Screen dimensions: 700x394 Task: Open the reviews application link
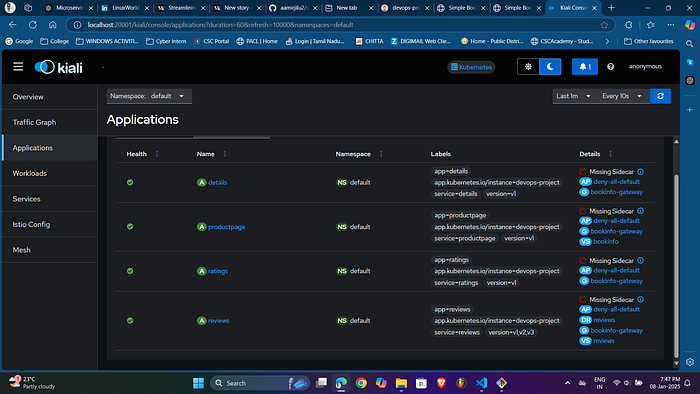click(218, 320)
